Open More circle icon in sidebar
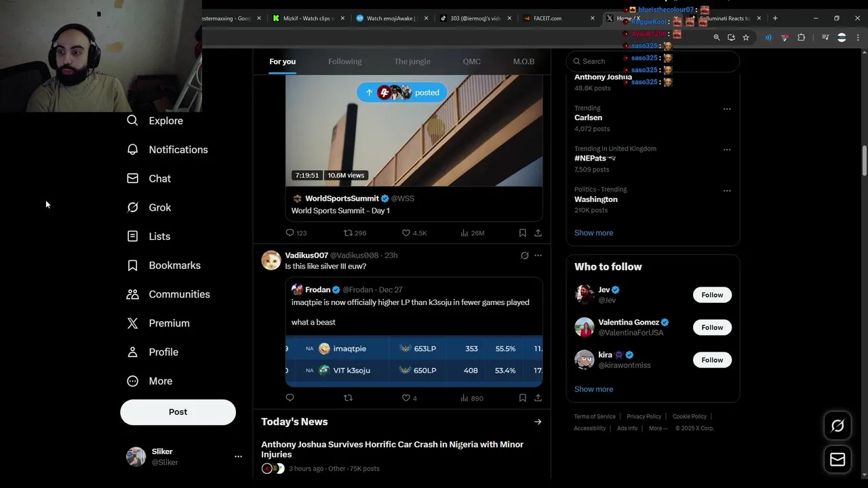 [133, 381]
